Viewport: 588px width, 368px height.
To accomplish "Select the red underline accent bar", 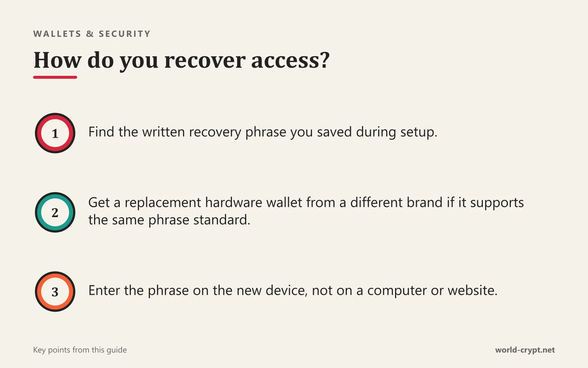I will point(55,77).
